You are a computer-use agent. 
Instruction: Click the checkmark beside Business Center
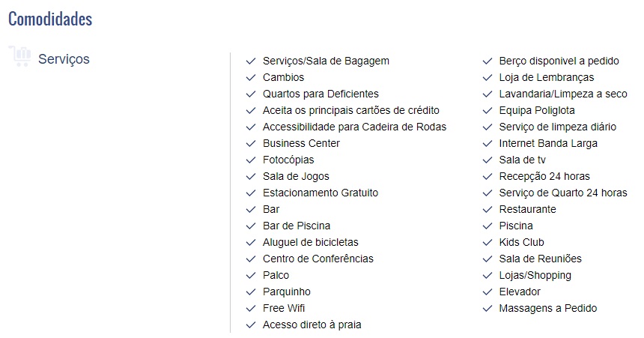point(251,143)
